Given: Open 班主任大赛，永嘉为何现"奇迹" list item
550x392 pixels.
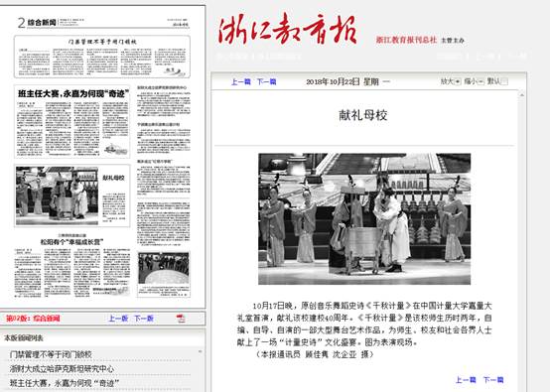Looking at the screenshot, I should coord(65,383).
